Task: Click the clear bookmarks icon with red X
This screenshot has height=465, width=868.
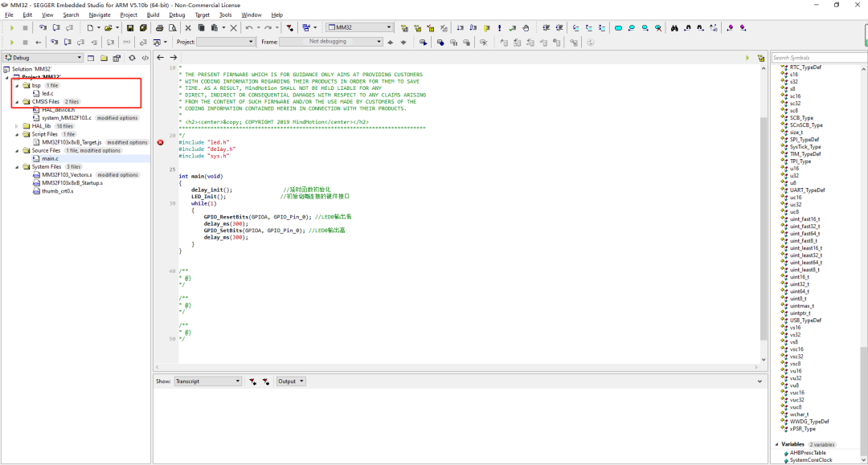Action: click(x=658, y=27)
